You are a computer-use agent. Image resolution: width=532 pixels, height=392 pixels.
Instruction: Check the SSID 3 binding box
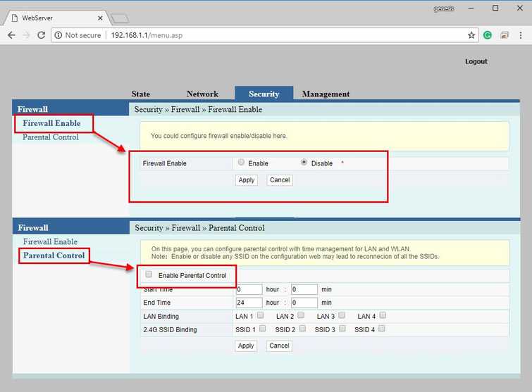click(x=342, y=329)
